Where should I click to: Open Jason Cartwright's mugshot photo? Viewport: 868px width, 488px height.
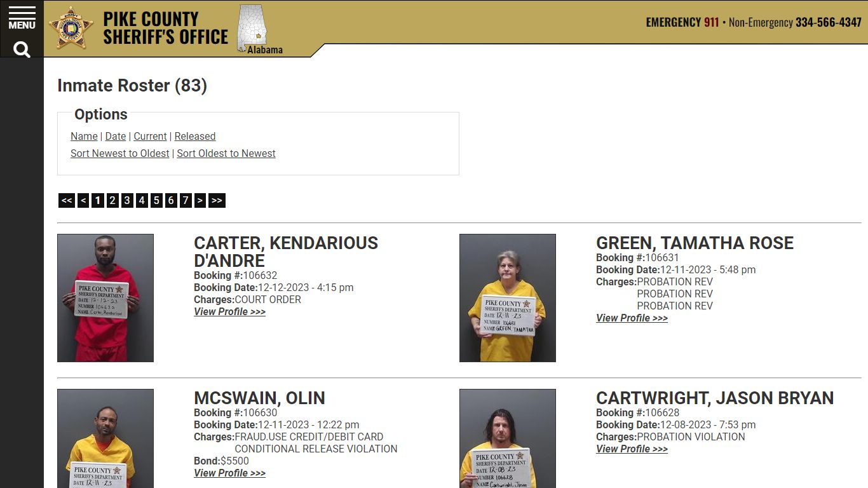[508, 438]
